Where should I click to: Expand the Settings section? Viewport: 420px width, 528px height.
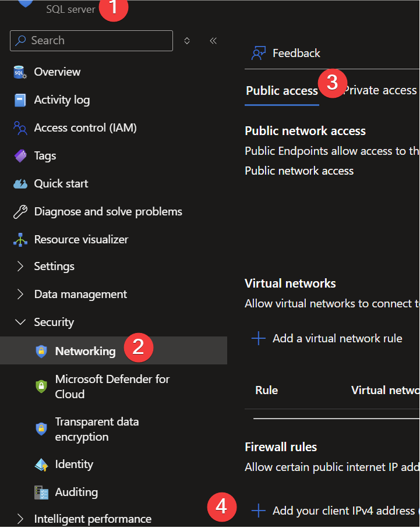tap(20, 267)
